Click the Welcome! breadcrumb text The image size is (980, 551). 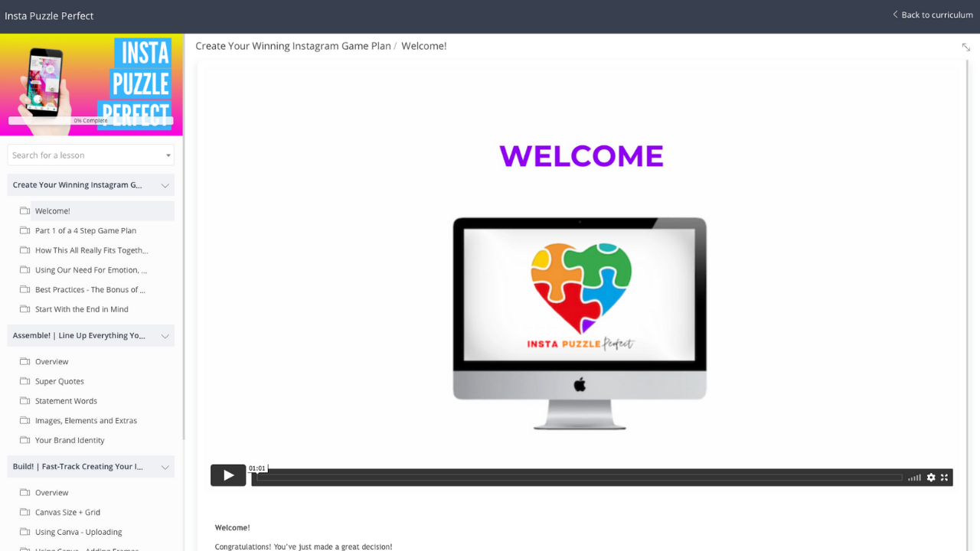(423, 46)
